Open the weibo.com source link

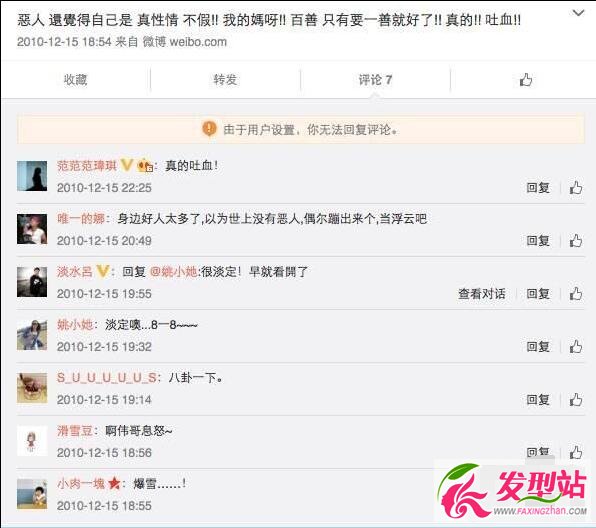click(x=198, y=42)
